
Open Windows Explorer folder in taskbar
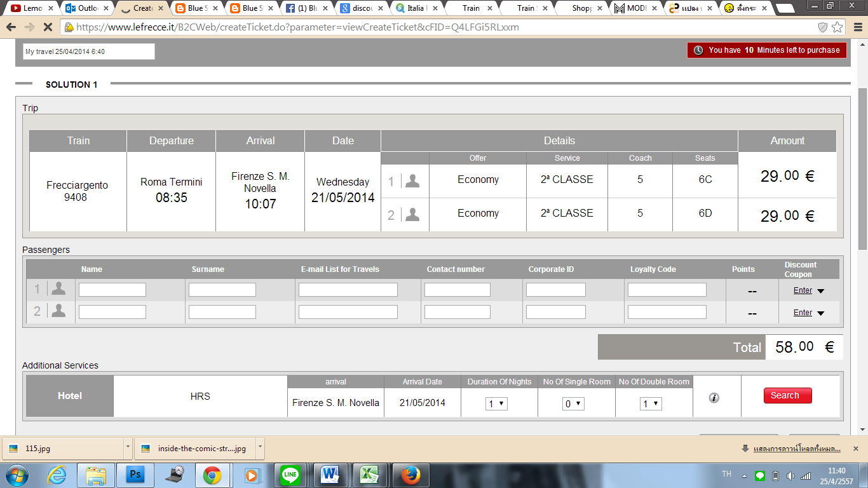click(97, 475)
